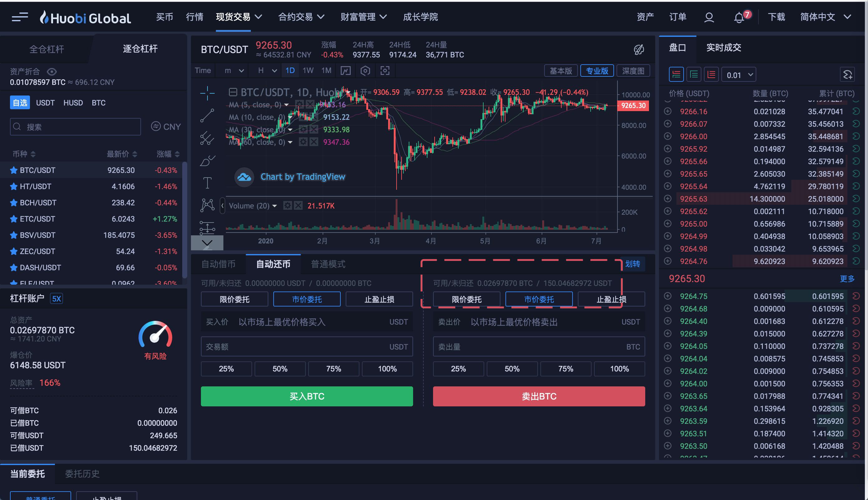Switch to 全仓杠杆 tab

[x=47, y=49]
